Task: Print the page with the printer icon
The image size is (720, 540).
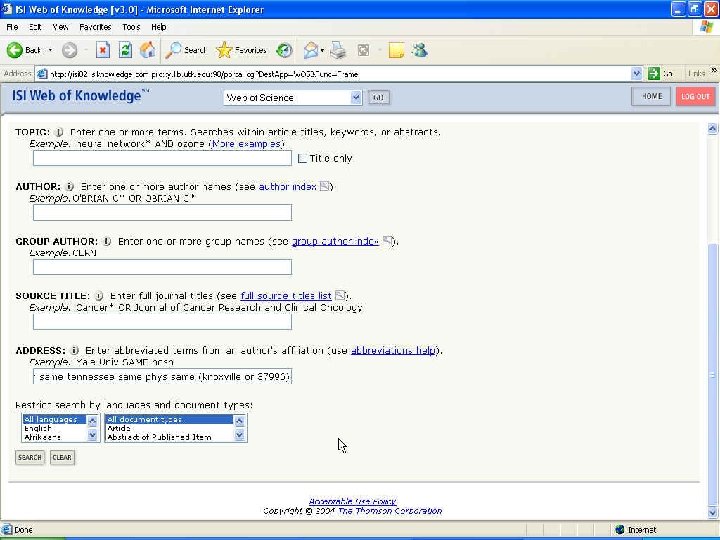Action: [338, 50]
